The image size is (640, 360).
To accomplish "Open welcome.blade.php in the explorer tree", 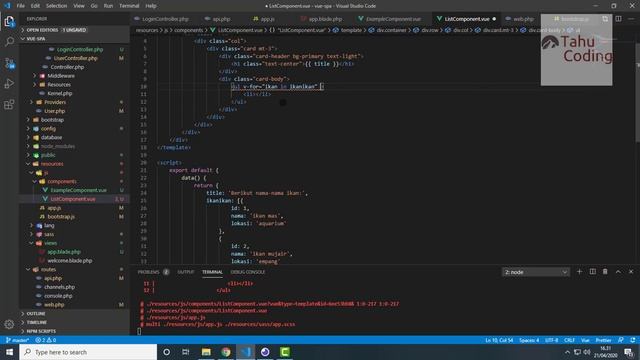I will point(70,261).
